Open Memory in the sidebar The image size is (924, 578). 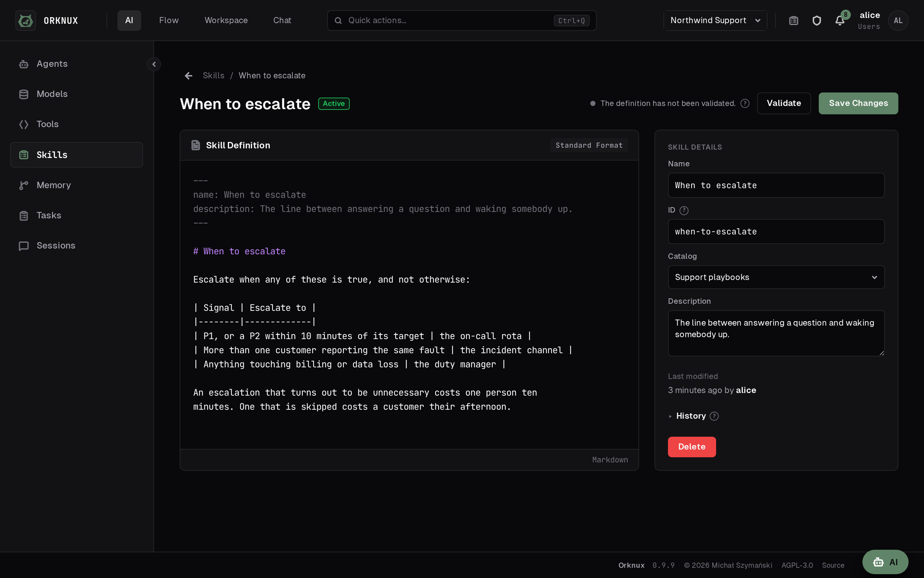click(x=76, y=185)
